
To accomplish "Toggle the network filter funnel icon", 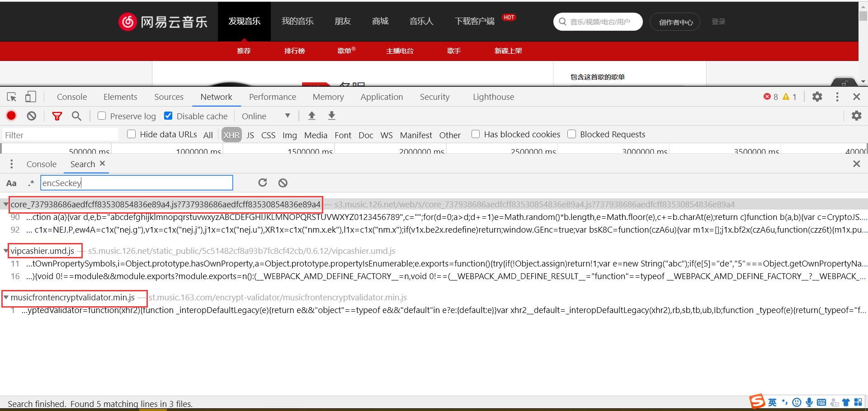I will coord(57,116).
